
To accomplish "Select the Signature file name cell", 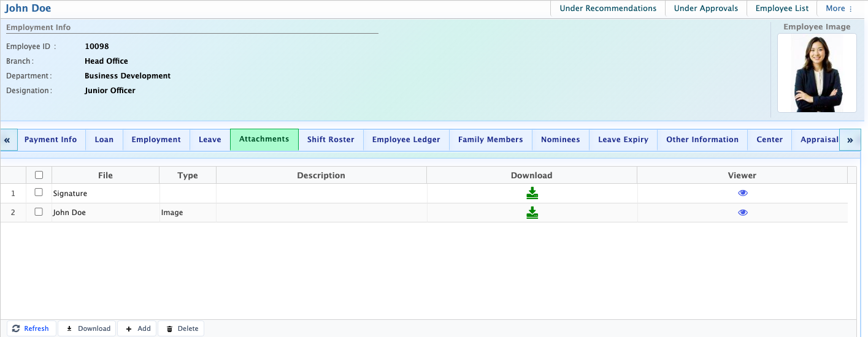I will 106,194.
